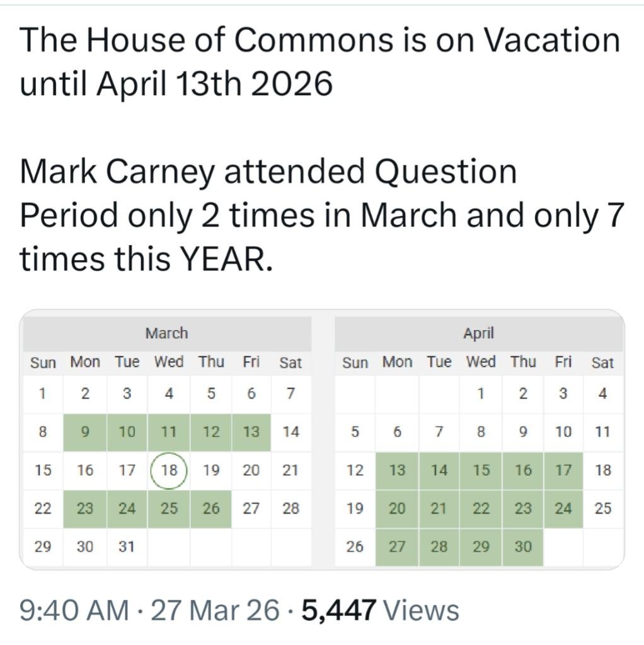Click the April month header
Screen dimensions: 644x645
coord(478,333)
